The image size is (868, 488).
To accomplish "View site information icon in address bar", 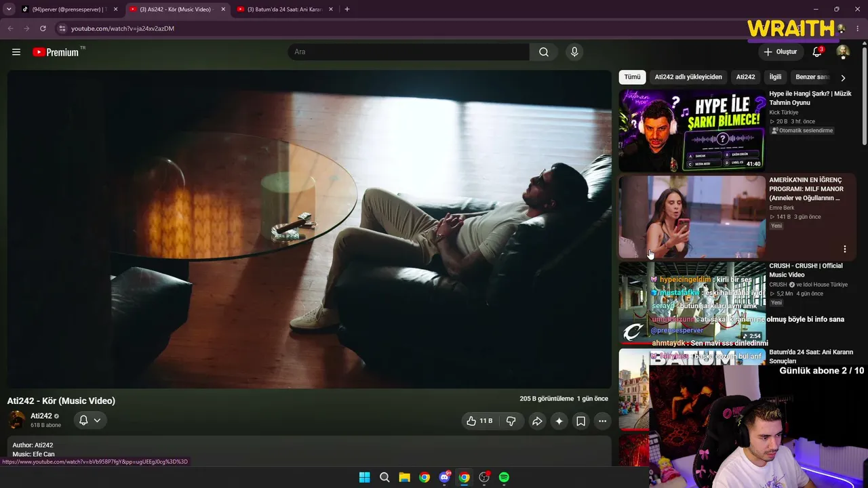I will click(62, 28).
